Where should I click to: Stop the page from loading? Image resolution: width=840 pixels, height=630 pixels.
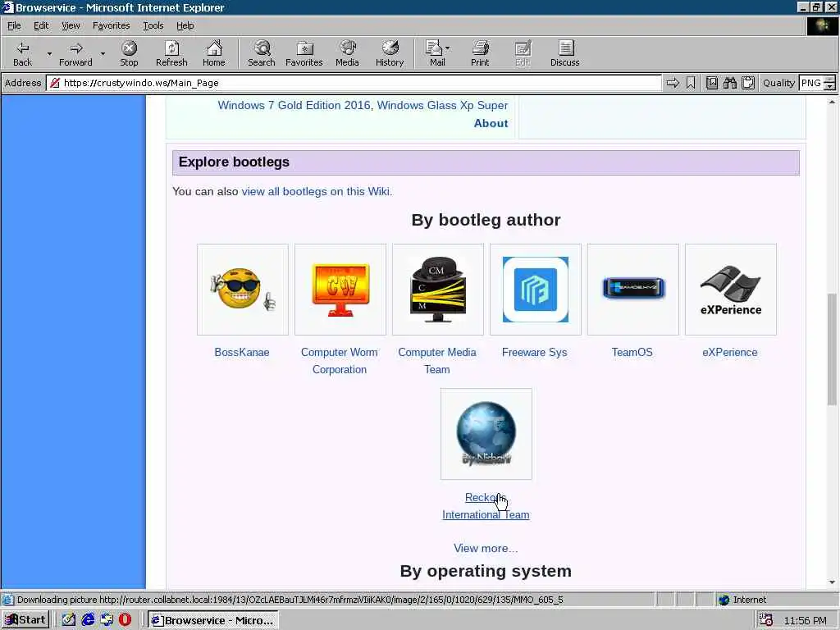(129, 53)
